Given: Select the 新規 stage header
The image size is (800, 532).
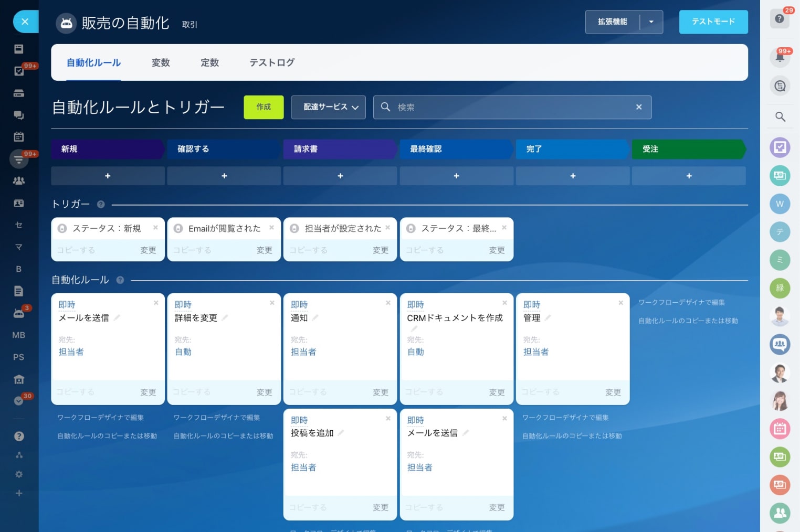Looking at the screenshot, I should [107, 149].
